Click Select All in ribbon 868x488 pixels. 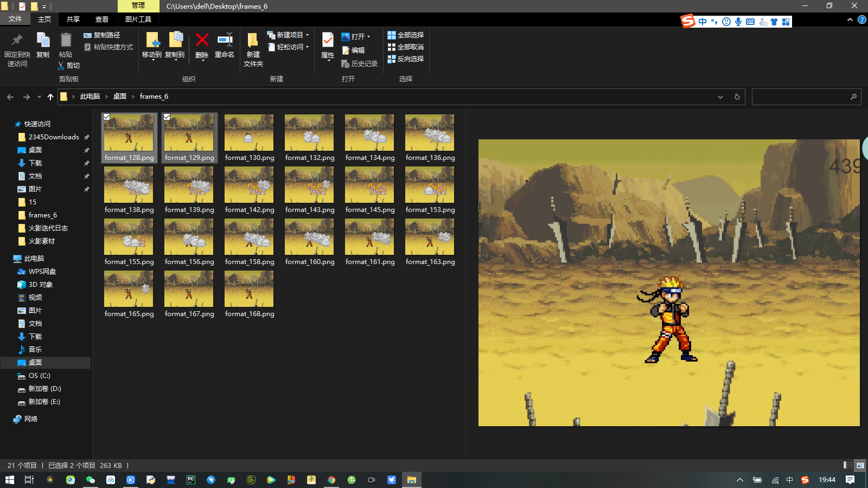(406, 35)
